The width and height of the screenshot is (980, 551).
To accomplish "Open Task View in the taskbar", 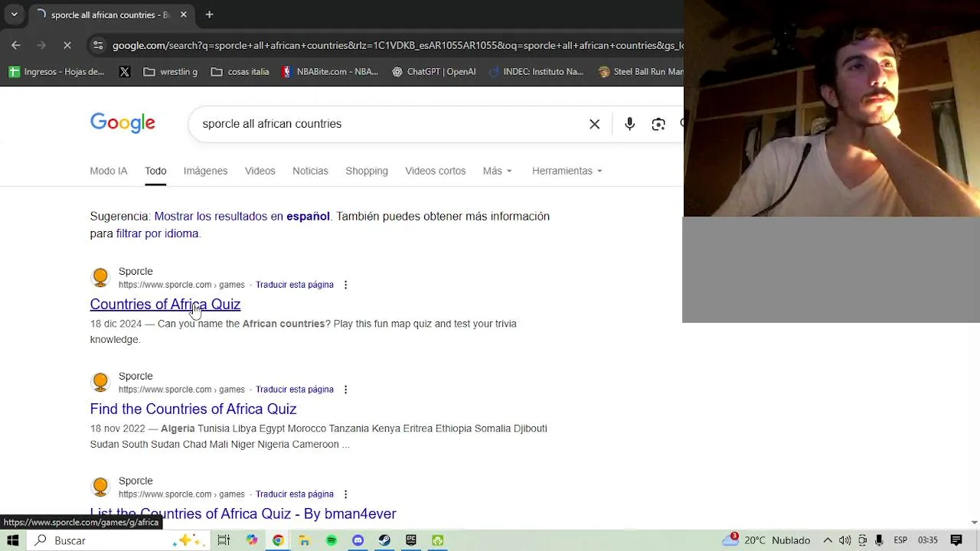I will (x=224, y=540).
